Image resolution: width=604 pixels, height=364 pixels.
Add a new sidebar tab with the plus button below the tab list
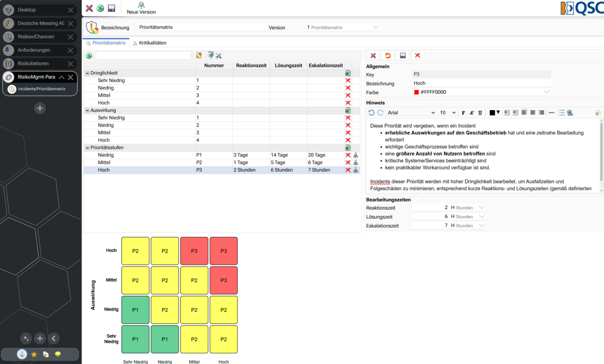[x=40, y=108]
